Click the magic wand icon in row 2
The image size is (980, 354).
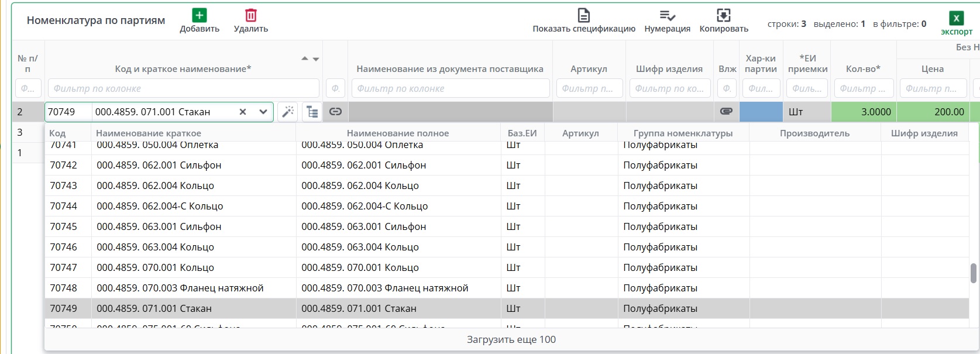pos(287,112)
